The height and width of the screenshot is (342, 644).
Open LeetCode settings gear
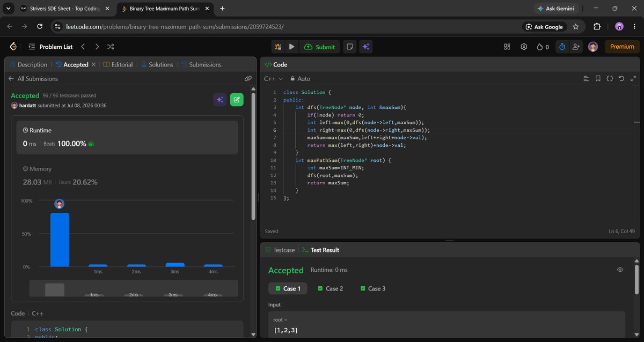tap(524, 47)
